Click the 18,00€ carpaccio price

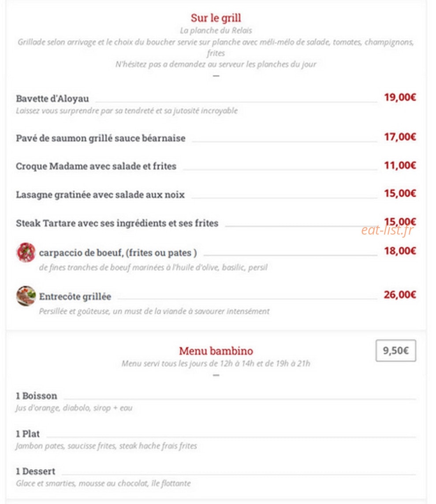pos(400,251)
